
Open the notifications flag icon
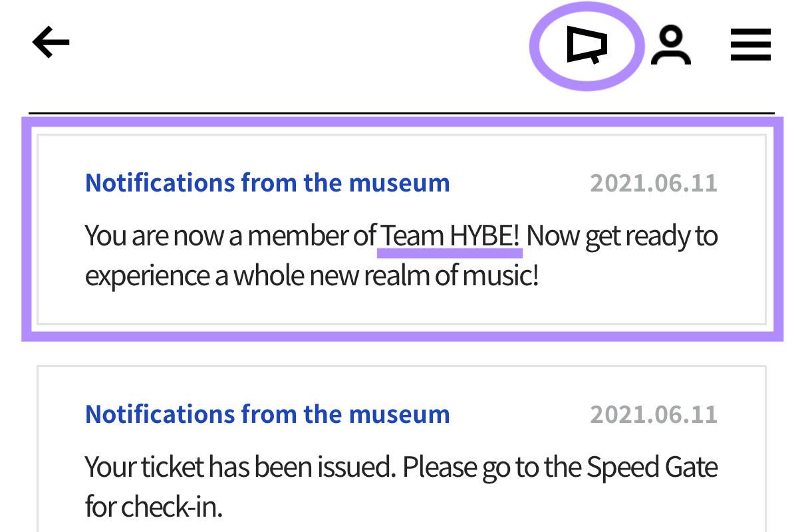tap(587, 46)
